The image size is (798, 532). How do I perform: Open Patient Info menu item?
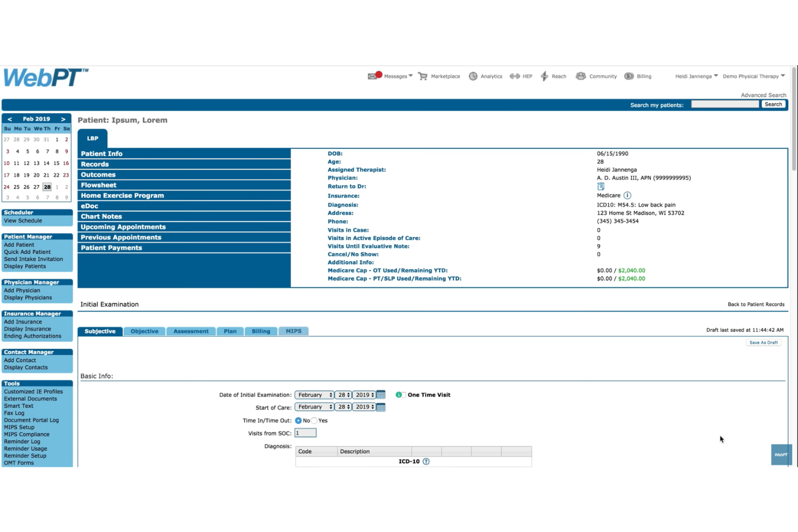coord(184,154)
